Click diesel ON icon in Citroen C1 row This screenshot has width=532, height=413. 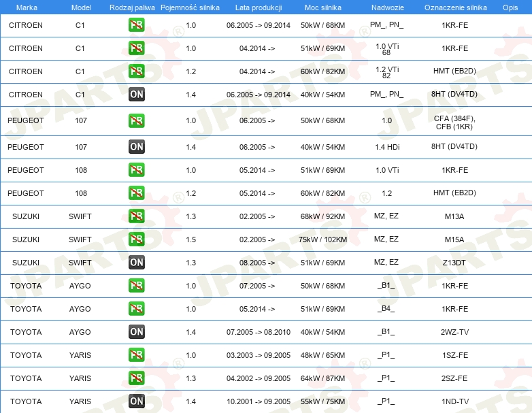click(x=136, y=95)
